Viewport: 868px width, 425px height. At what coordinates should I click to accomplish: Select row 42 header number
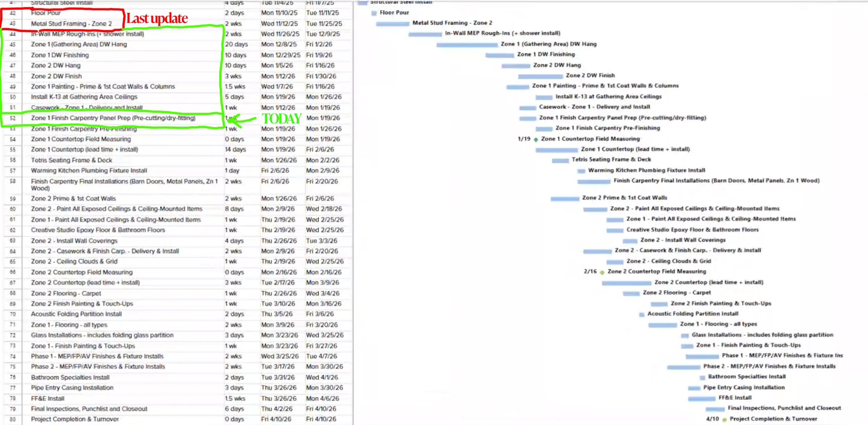pos(12,13)
